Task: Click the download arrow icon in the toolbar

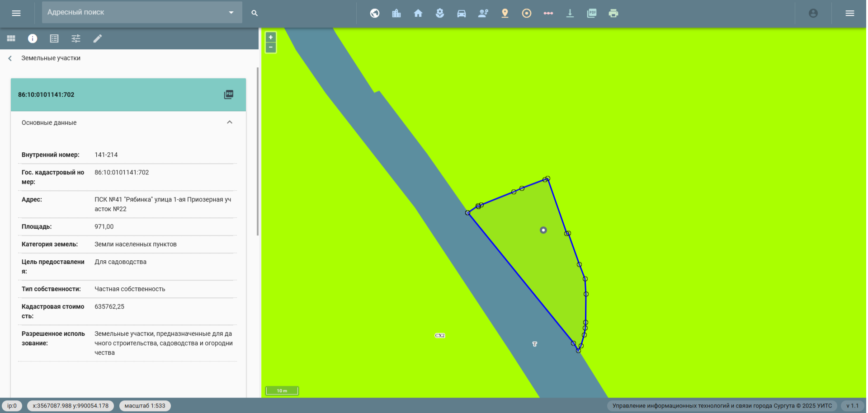Action: (x=570, y=13)
